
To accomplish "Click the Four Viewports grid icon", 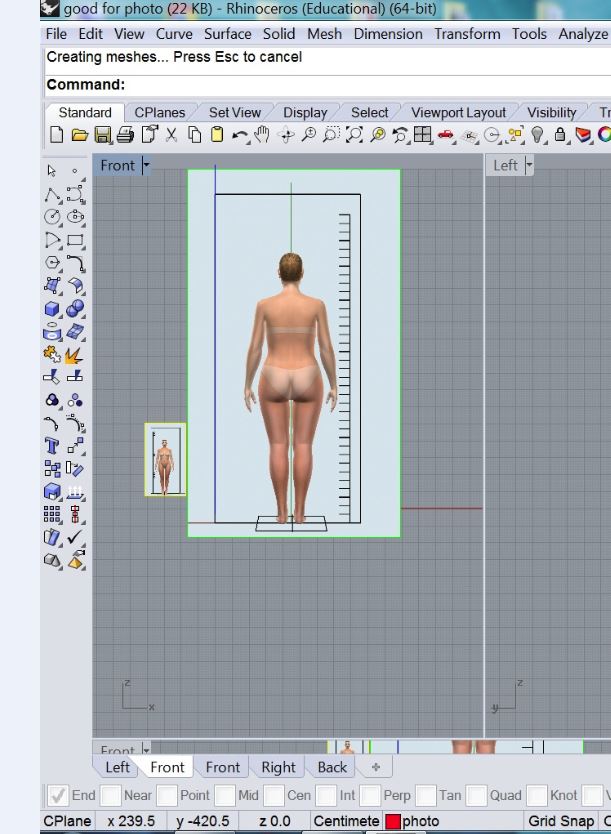I will pos(423,134).
